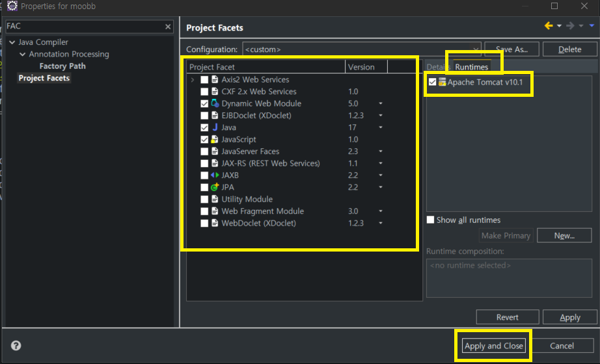
Task: Uncheck the Dynamic Web Module facet
Action: 204,103
